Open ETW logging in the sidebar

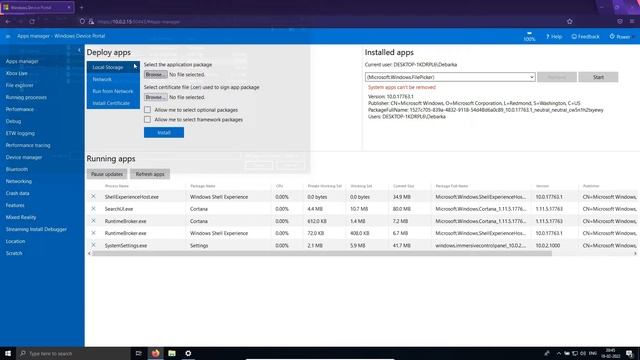pyautogui.click(x=20, y=133)
